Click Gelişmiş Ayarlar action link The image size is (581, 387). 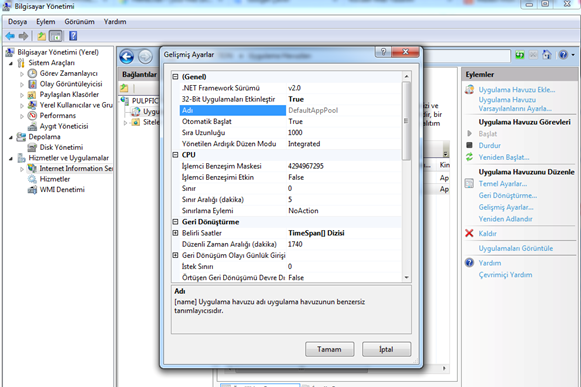[506, 207]
